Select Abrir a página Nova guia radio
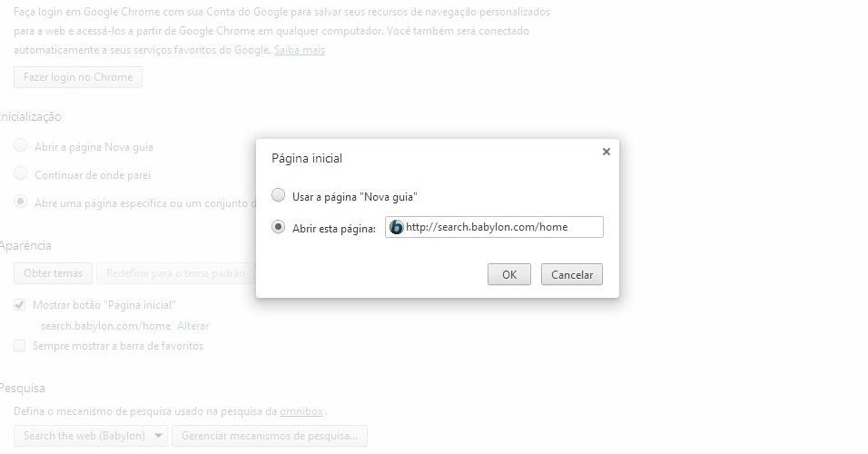Image resolution: width=868 pixels, height=454 pixels. (x=21, y=145)
